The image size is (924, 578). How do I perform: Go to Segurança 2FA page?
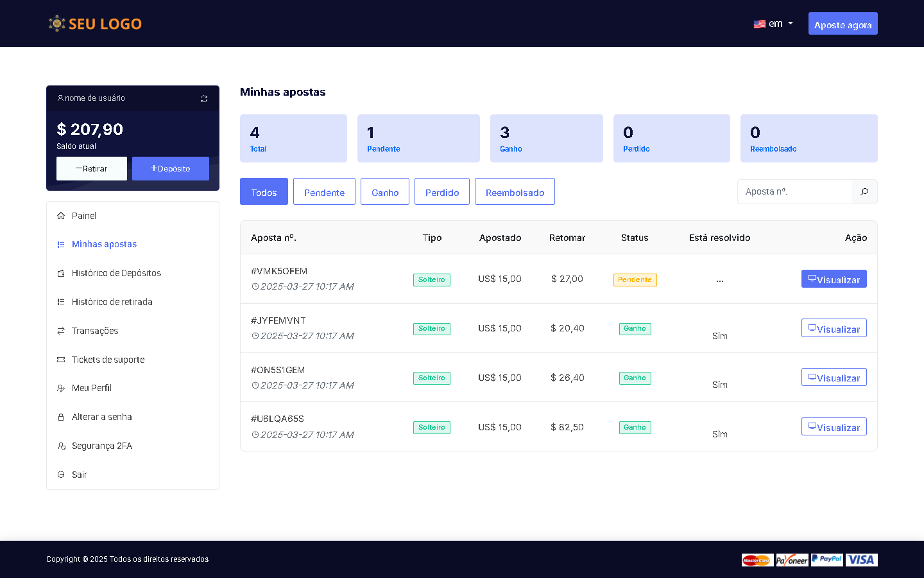pos(101,446)
